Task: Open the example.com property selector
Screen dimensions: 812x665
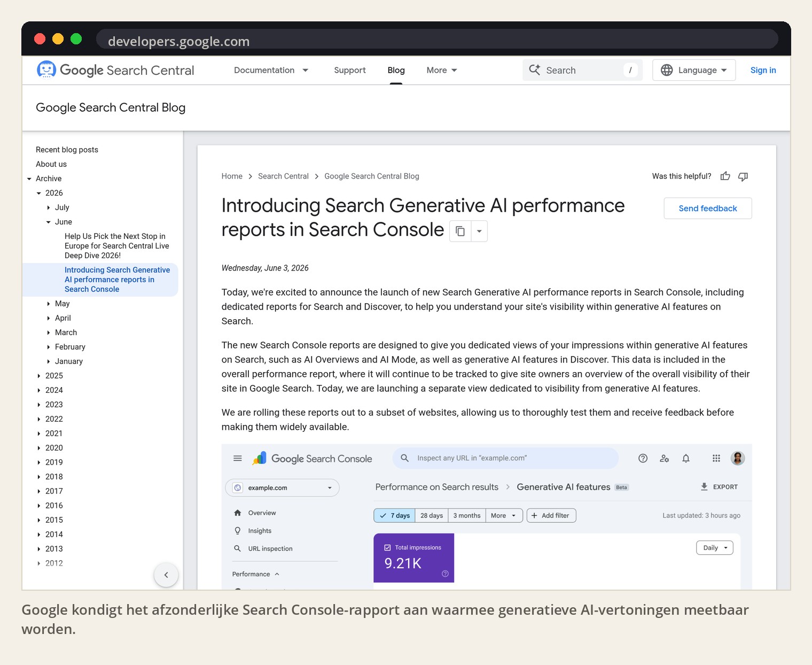Action: point(283,488)
